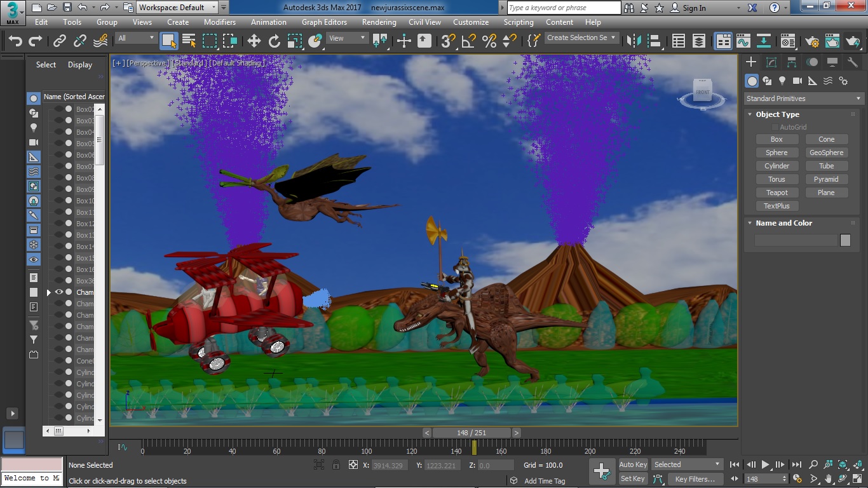868x488 pixels.
Task: Toggle Display Lights filter in Scene Explorer
Action: click(x=34, y=128)
